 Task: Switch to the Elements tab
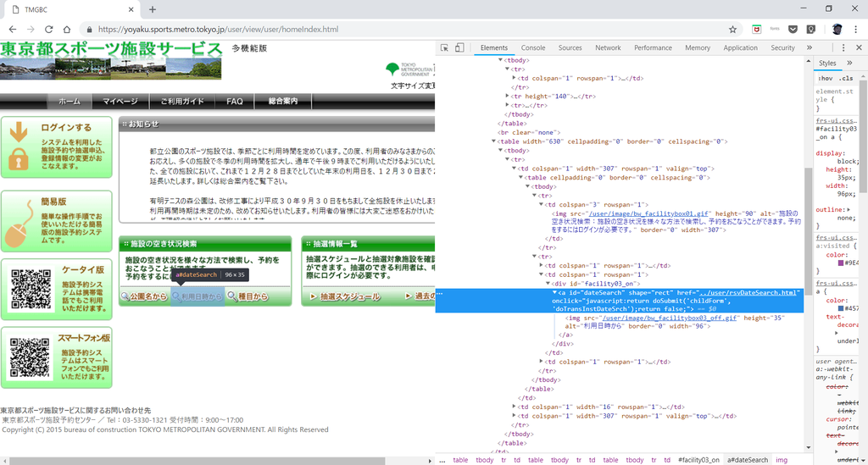pos(494,48)
